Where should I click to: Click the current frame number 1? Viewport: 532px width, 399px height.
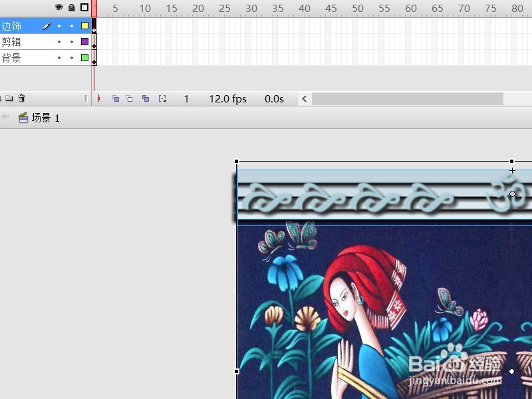(186, 98)
